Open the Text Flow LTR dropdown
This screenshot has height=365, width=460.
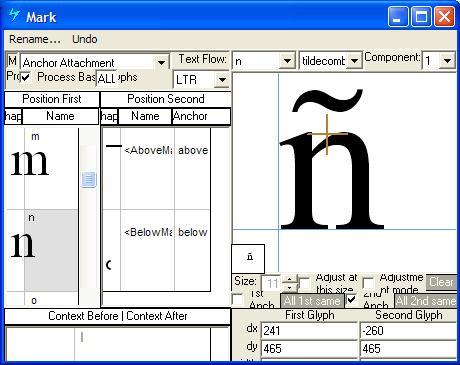(x=222, y=80)
